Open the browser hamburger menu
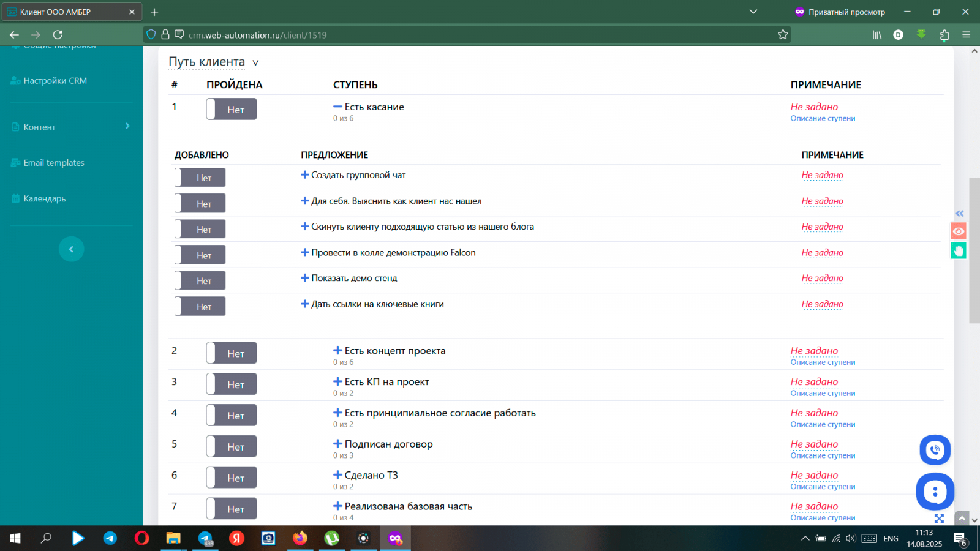980x551 pixels. click(x=966, y=35)
